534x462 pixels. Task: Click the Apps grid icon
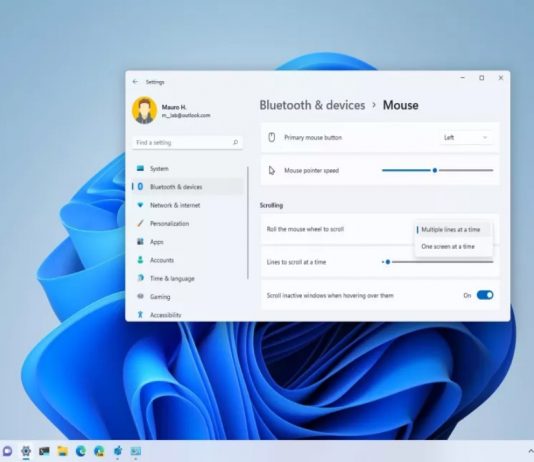coord(140,241)
